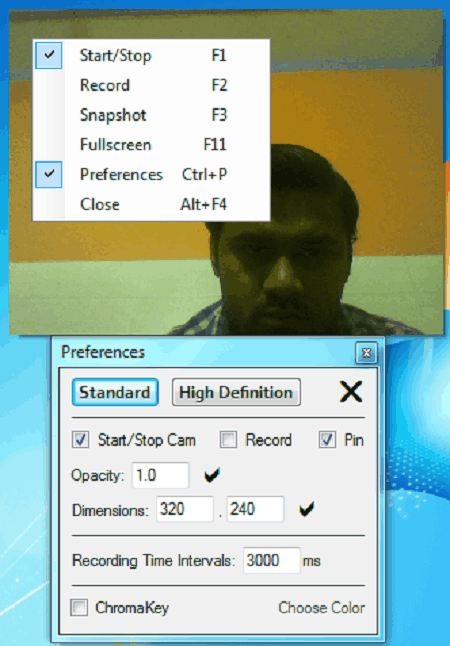Apply dimensions with the checkmark icon
Image resolution: width=450 pixels, height=646 pixels.
[307, 509]
